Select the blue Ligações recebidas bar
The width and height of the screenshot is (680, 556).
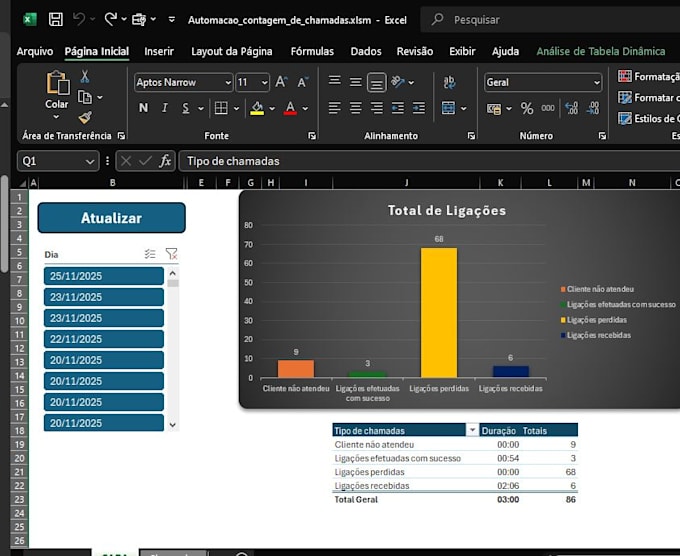(x=510, y=372)
